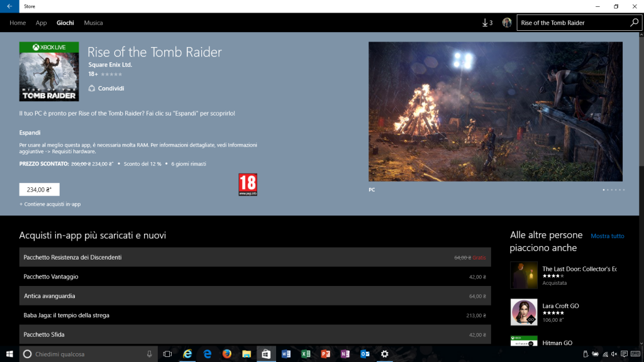The height and width of the screenshot is (362, 644).
Task: Expand the description via Espandi
Action: pos(30,133)
